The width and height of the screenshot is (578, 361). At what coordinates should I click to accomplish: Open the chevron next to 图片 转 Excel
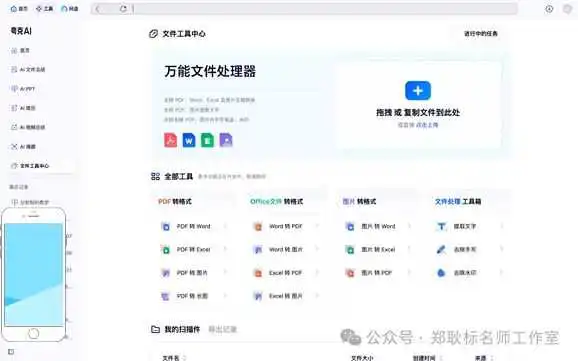click(x=409, y=250)
